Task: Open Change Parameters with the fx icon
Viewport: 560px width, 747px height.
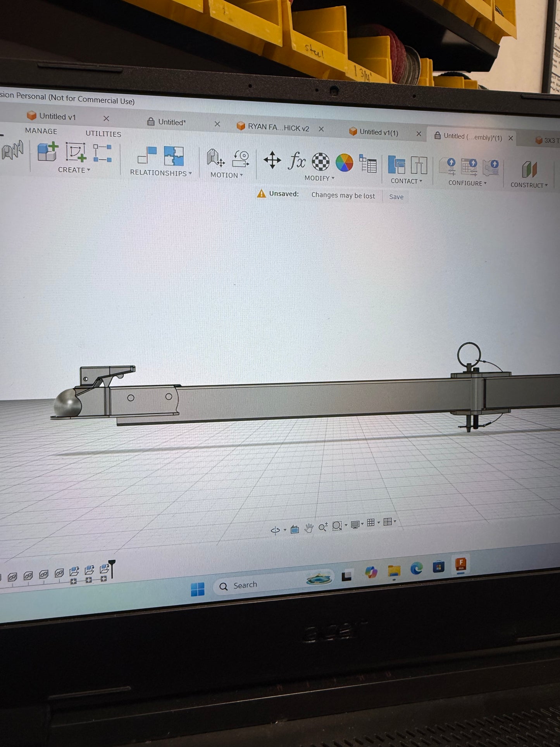Action: point(297,160)
